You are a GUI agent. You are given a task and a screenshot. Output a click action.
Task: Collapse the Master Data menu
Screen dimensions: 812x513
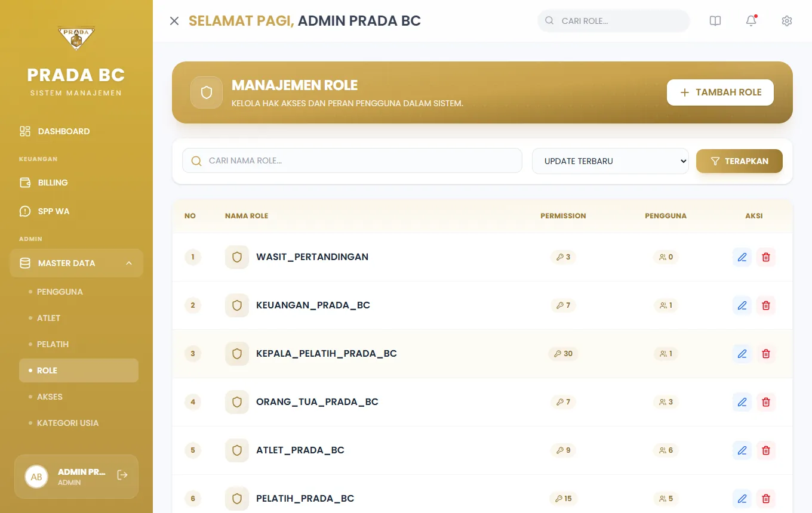tap(76, 263)
